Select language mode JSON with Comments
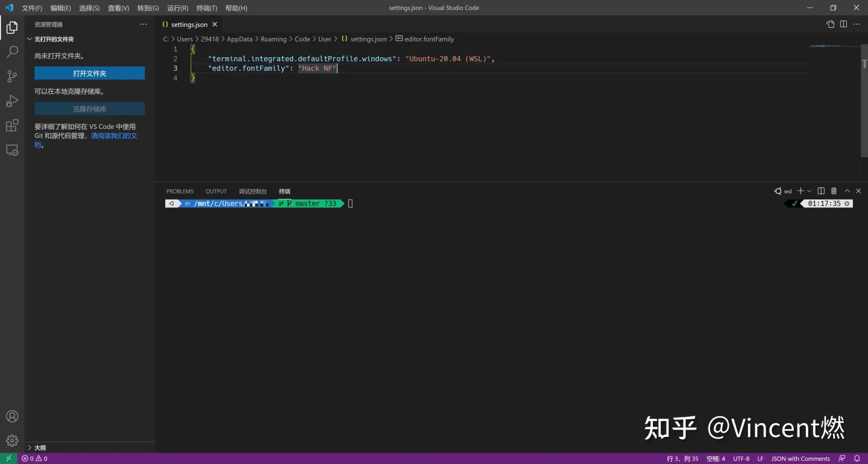868x464 pixels. click(x=800, y=459)
